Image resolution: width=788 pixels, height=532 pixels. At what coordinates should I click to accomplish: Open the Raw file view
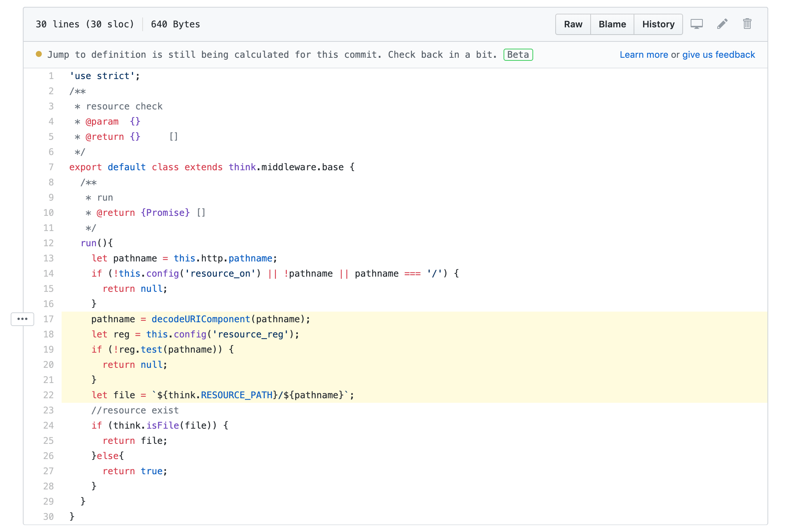(573, 24)
